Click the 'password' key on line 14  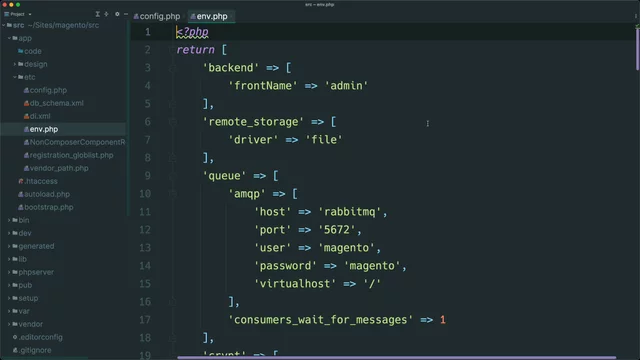point(285,266)
